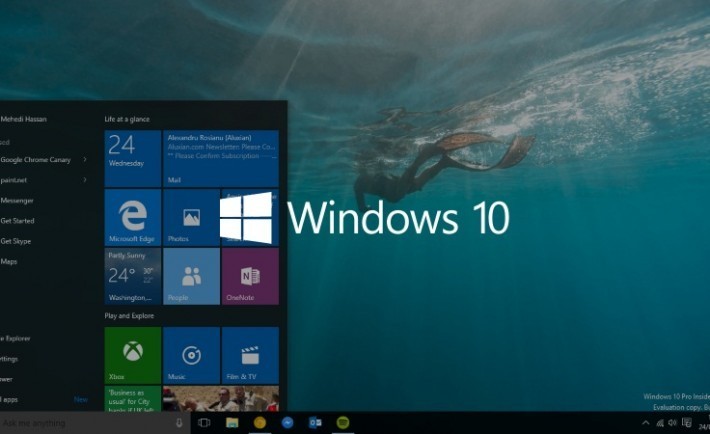Open the Photos tile

(x=192, y=217)
